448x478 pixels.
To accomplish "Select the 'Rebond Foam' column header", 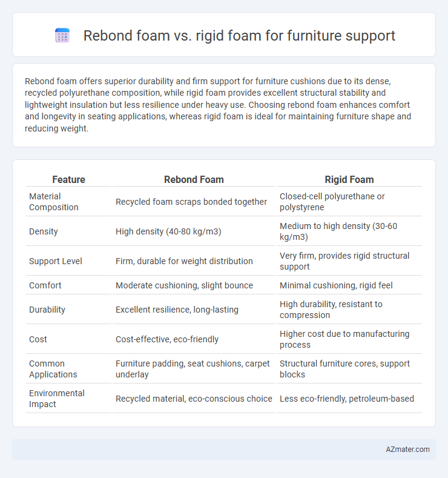I will point(194,179).
